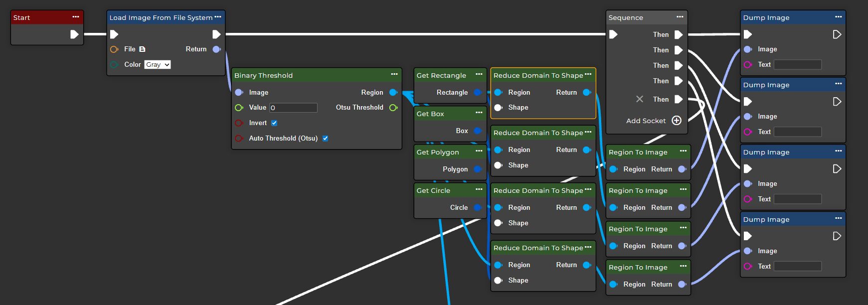The width and height of the screenshot is (868, 305).
Task: Open the Sequence node three-dot menu
Action: coord(680,17)
